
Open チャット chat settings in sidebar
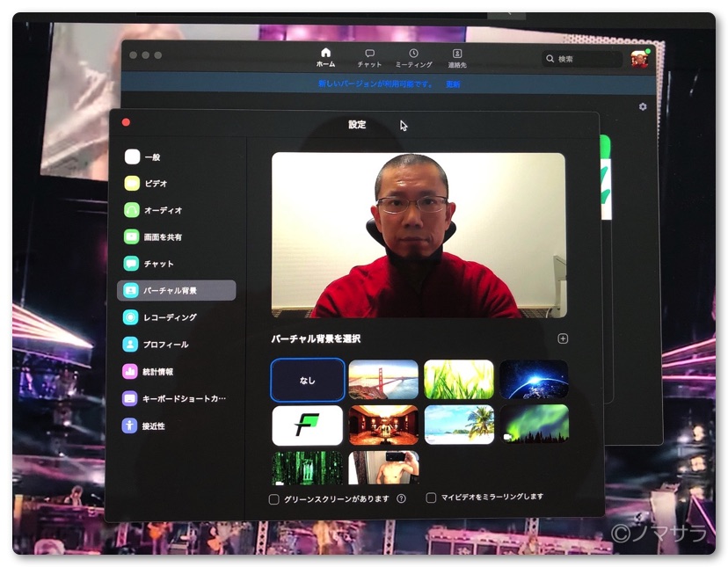click(132, 264)
